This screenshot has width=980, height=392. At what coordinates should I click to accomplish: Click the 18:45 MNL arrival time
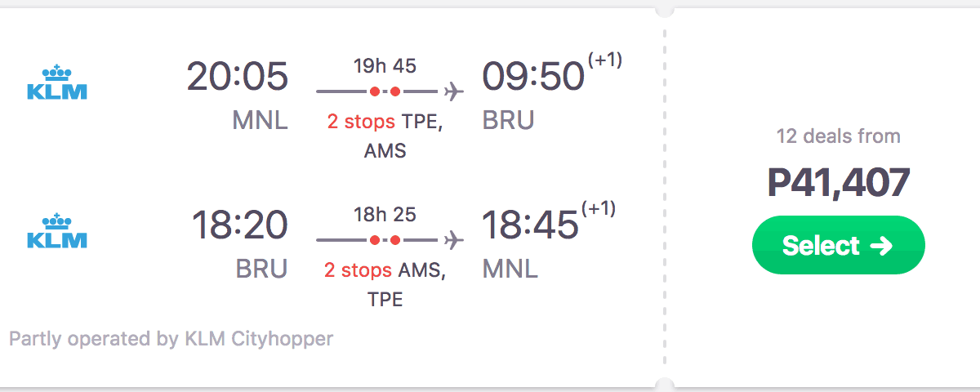click(x=530, y=226)
